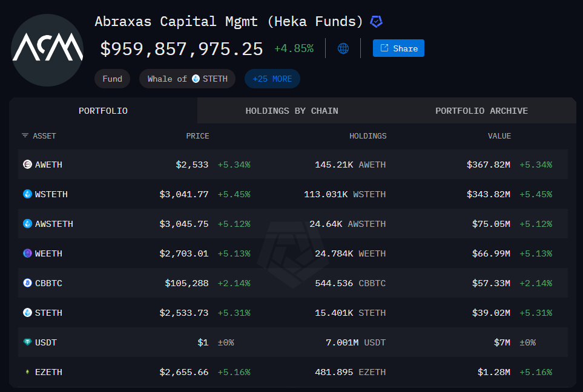Click the EZETH asset name
The image size is (583, 392).
pos(48,372)
